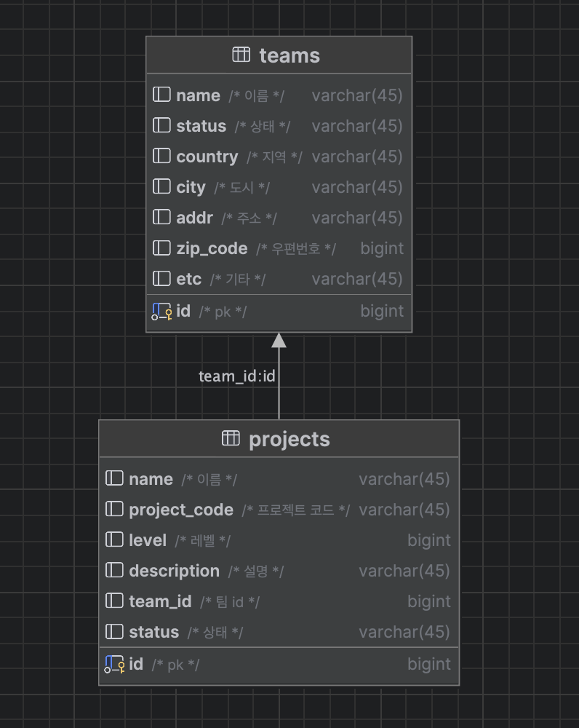This screenshot has width=579, height=728.
Task: Select column icon beside team_id
Action: click(x=114, y=601)
